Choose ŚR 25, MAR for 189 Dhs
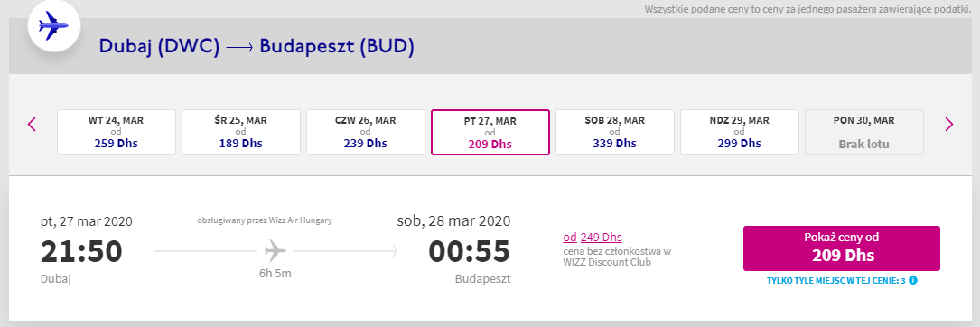 [x=240, y=132]
